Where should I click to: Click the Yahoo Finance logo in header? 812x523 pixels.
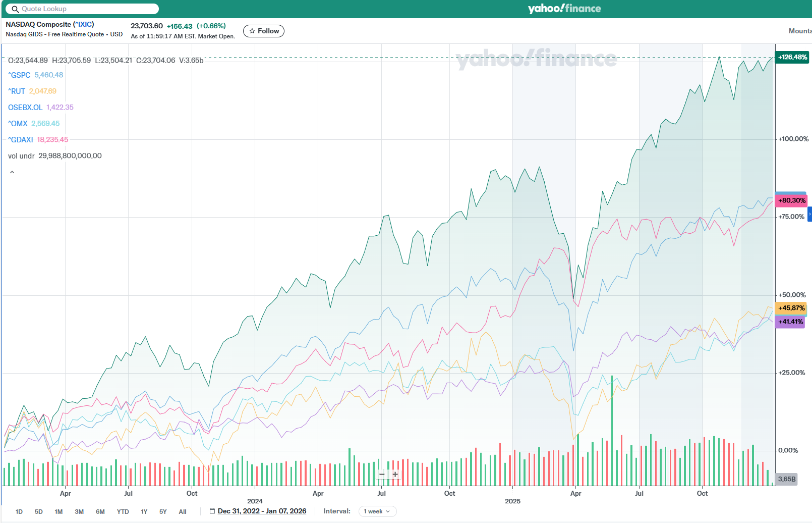564,9
